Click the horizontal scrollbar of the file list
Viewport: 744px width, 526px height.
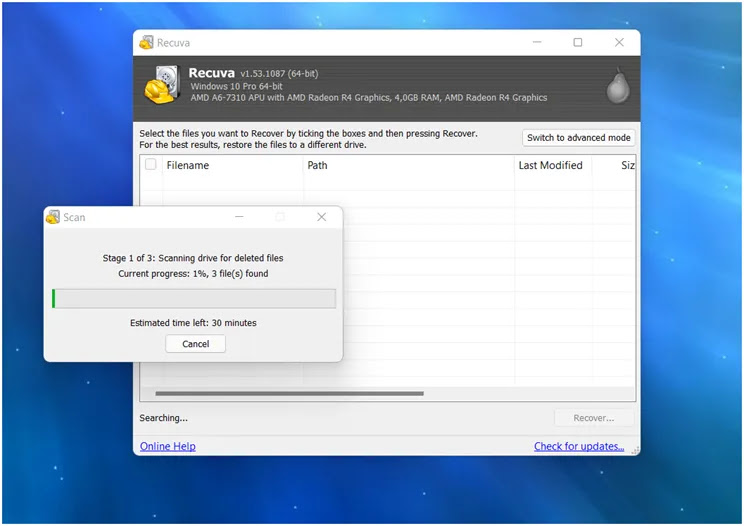coord(289,393)
